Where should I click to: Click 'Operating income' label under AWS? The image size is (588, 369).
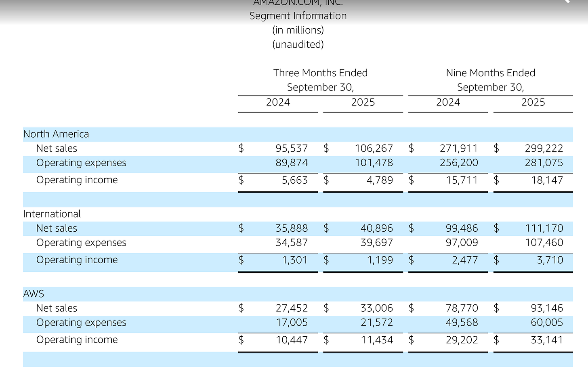coord(77,340)
